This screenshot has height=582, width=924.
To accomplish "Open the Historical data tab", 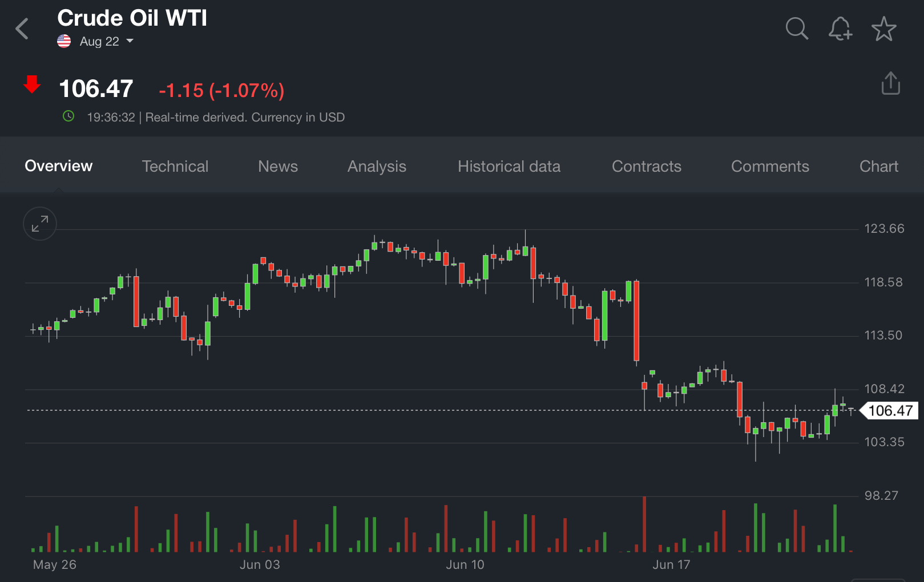I will click(x=509, y=166).
